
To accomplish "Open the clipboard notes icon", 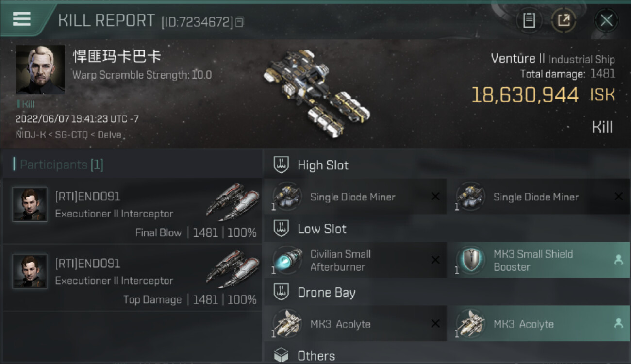I will (529, 20).
